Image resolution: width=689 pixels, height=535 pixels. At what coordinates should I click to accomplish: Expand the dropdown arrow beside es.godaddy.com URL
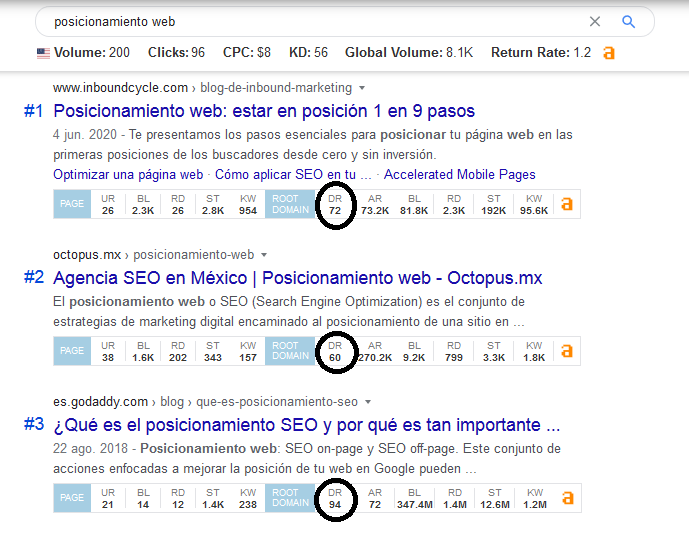pyautogui.click(x=368, y=402)
